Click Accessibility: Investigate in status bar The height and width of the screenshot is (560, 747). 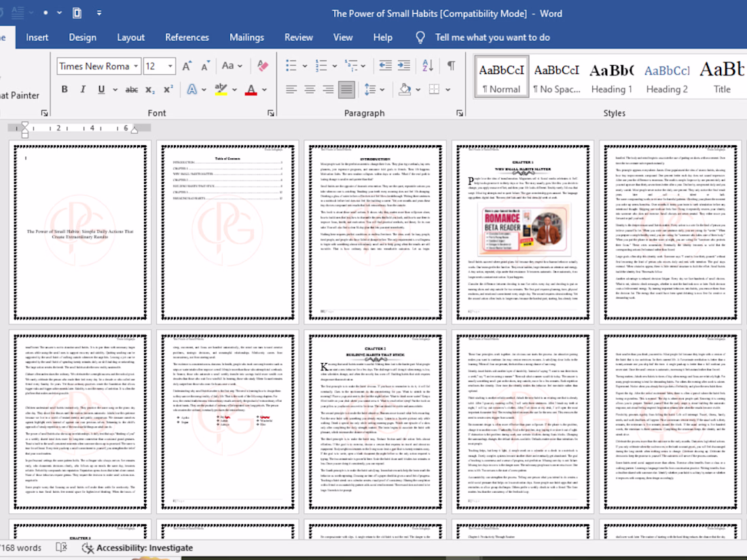click(137, 548)
